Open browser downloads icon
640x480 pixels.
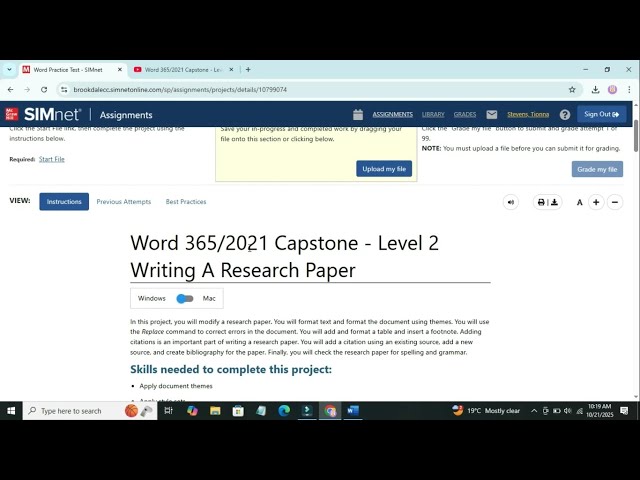click(x=595, y=89)
